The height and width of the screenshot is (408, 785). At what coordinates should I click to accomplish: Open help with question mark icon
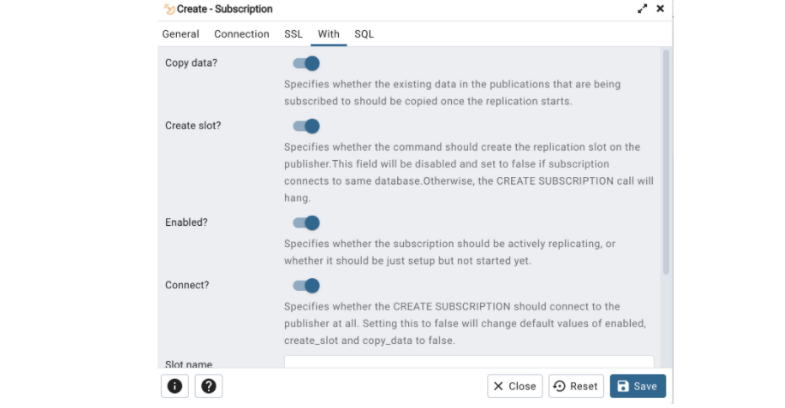(x=210, y=386)
